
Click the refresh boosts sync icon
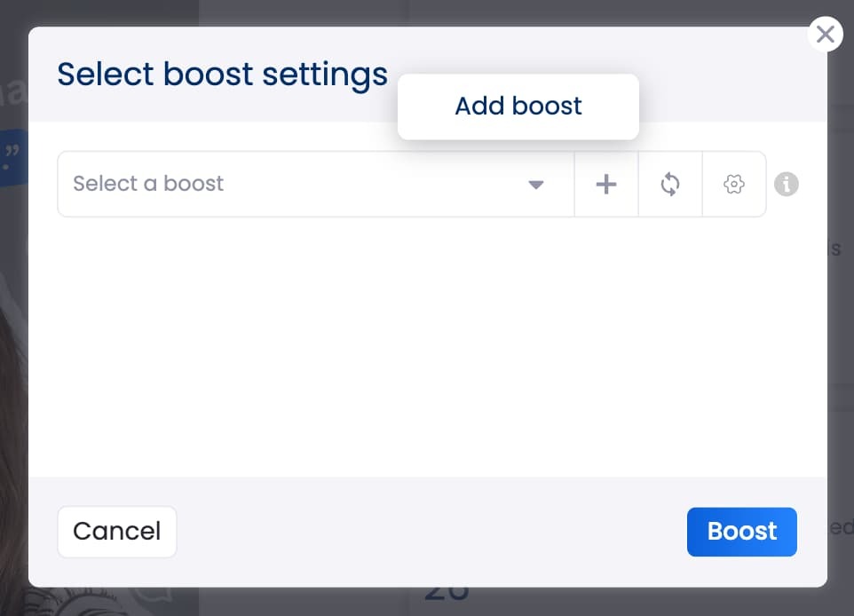pos(670,185)
